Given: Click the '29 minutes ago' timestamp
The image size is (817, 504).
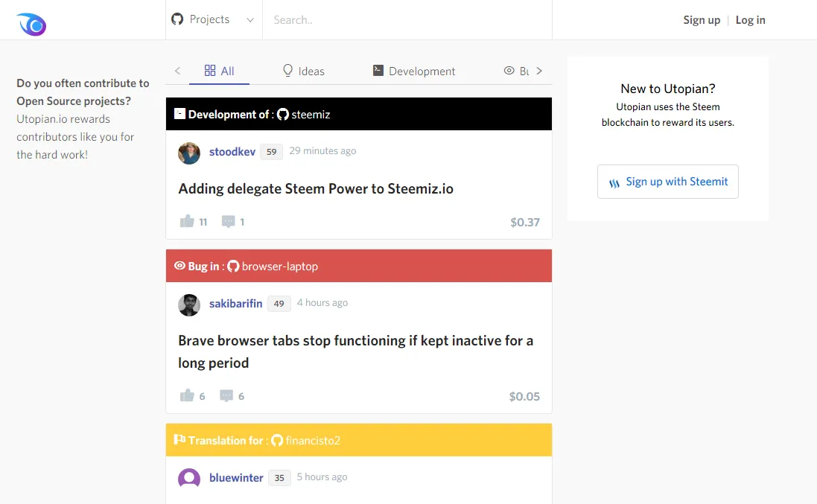Looking at the screenshot, I should (322, 150).
